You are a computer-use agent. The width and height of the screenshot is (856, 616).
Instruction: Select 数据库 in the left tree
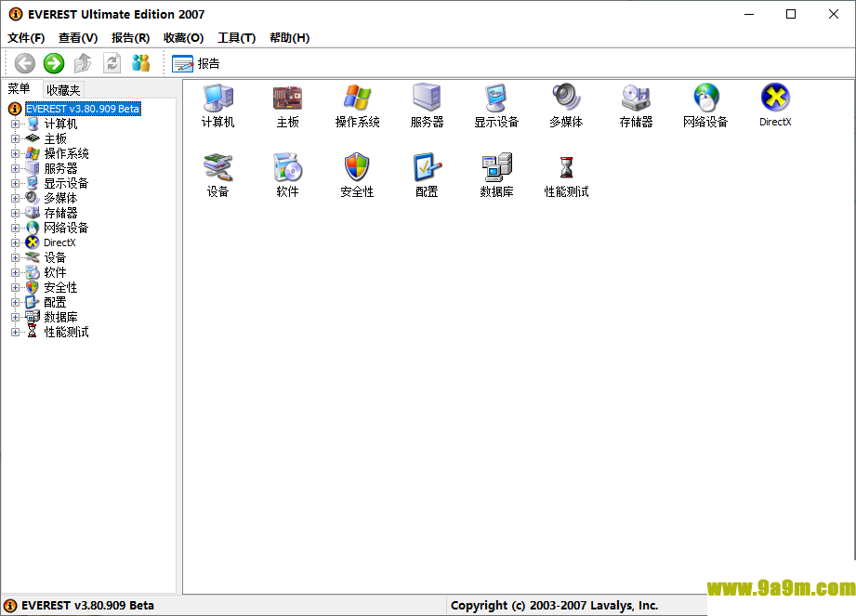click(x=60, y=317)
